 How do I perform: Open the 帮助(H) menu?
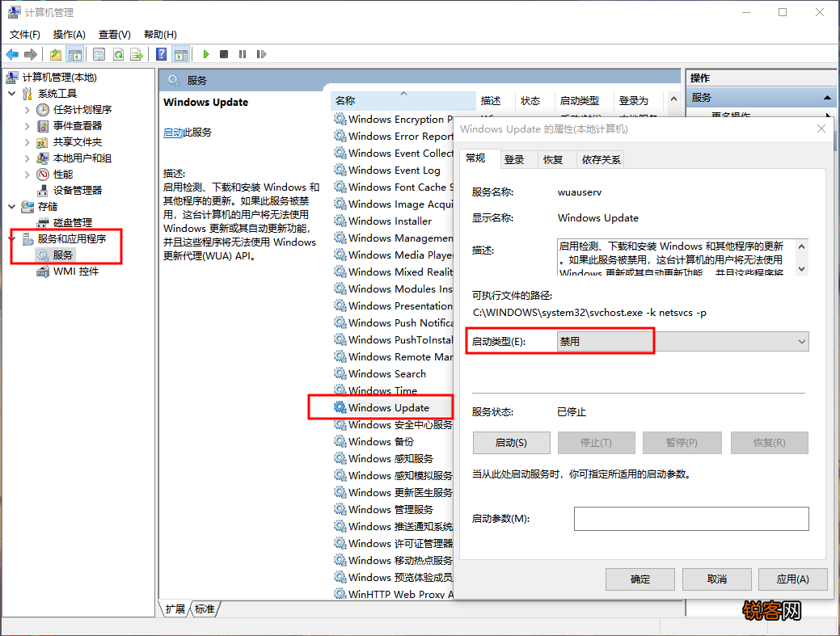point(160,34)
